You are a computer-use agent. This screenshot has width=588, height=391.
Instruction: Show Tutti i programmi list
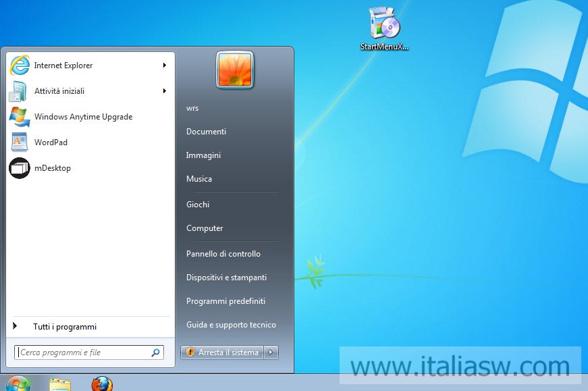pyautogui.click(x=65, y=327)
